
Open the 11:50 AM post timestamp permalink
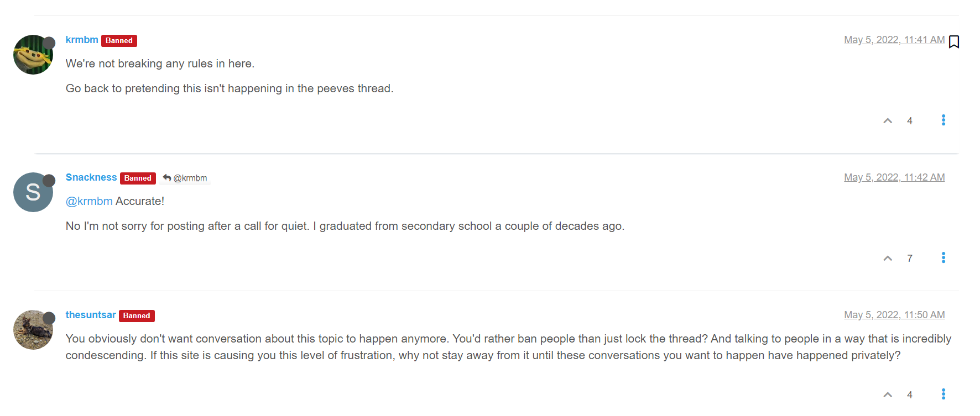point(894,315)
